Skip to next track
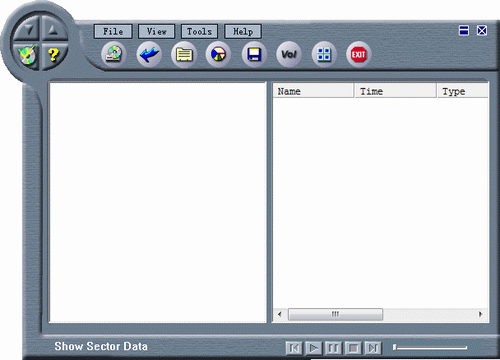This screenshot has height=360, width=500. click(373, 348)
